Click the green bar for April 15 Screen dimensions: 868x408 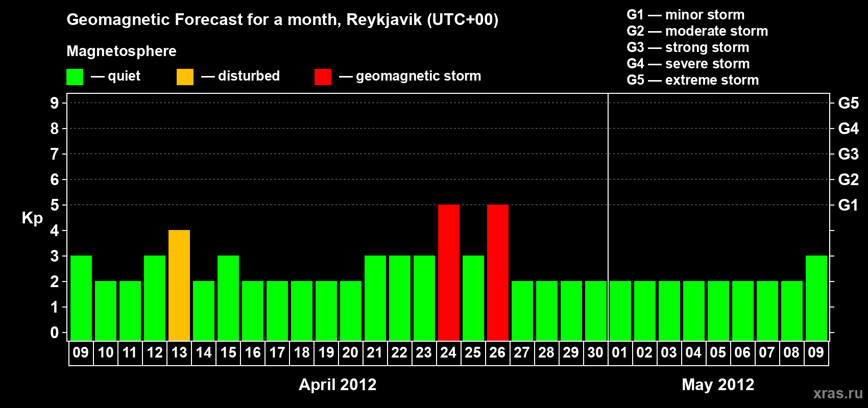(x=228, y=298)
